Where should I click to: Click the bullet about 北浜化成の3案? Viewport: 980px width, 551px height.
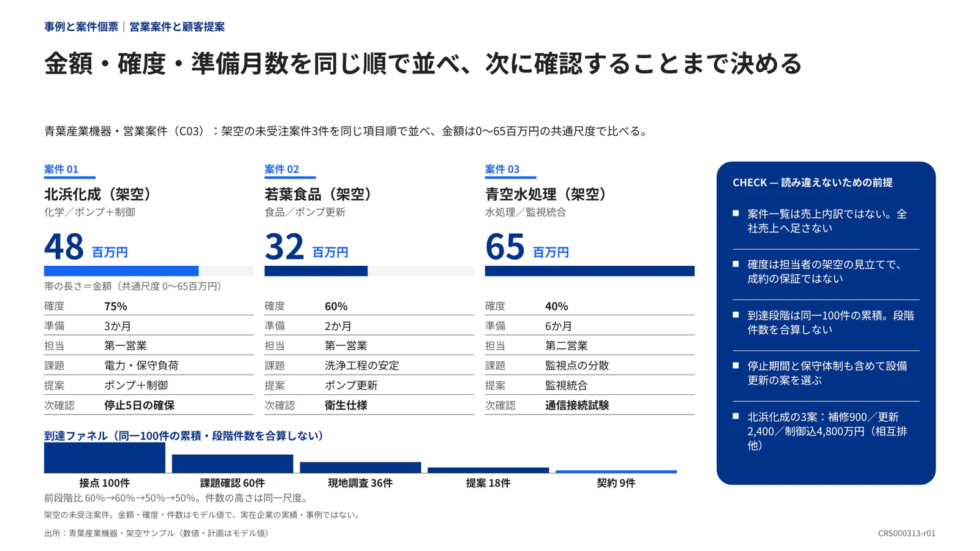click(826, 431)
